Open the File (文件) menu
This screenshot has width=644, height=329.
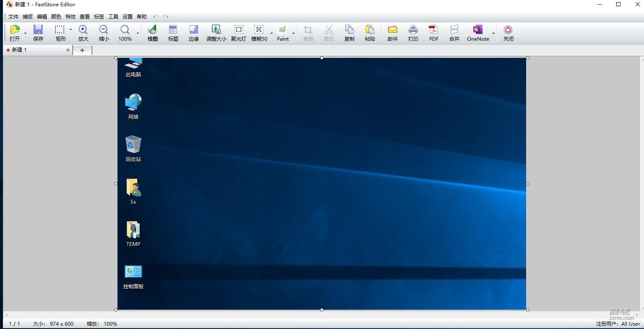(13, 17)
